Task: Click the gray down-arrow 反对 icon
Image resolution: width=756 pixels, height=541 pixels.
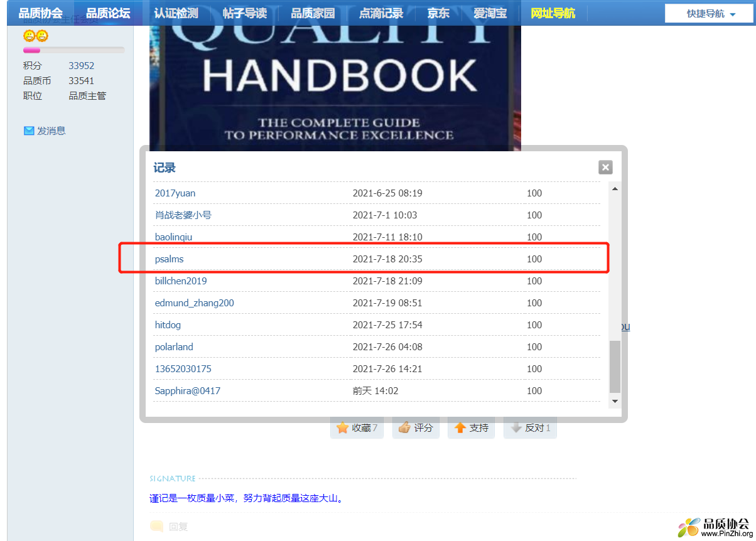Action: (x=516, y=427)
